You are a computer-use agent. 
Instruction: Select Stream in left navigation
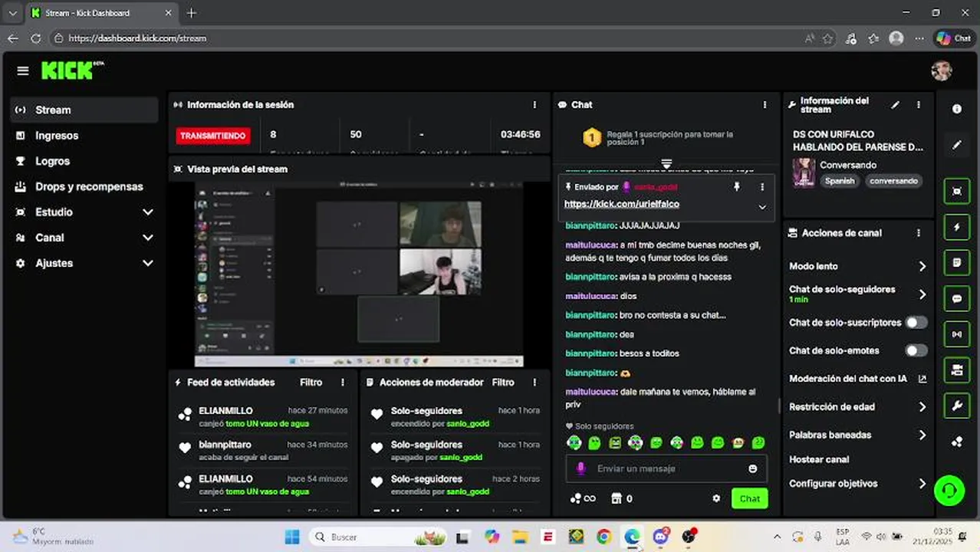(84, 110)
